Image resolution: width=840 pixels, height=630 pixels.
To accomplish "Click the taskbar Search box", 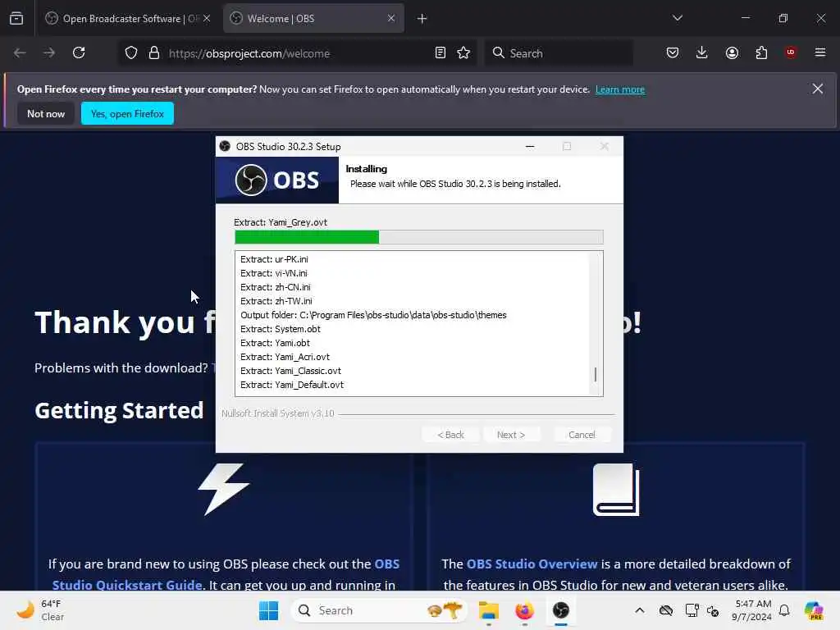I will (x=379, y=610).
